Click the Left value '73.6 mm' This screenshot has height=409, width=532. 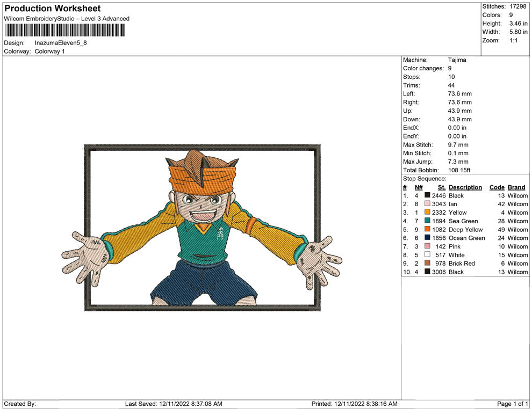460,94
